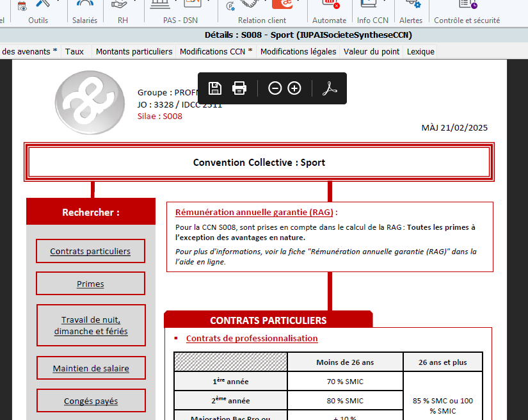Switch to the avenants tab
This screenshot has width=528, height=420.
point(29,51)
